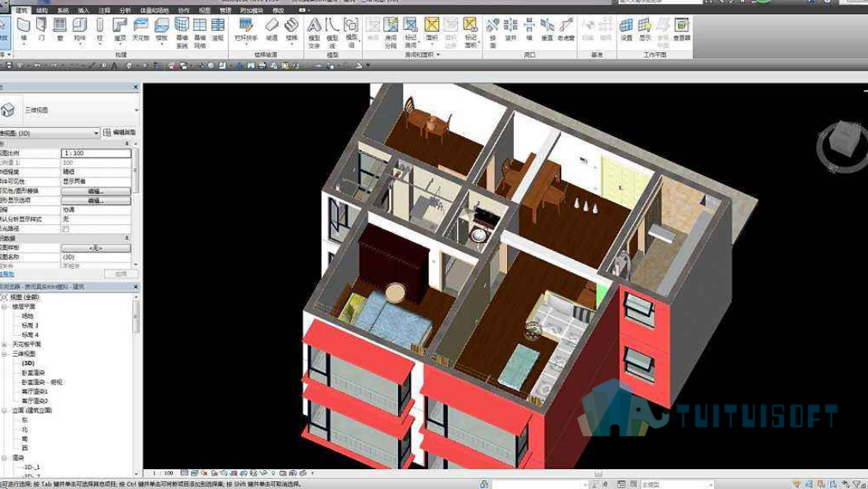Open the 三维视图 type selector dropdown
This screenshot has height=489, width=868.
click(136, 110)
